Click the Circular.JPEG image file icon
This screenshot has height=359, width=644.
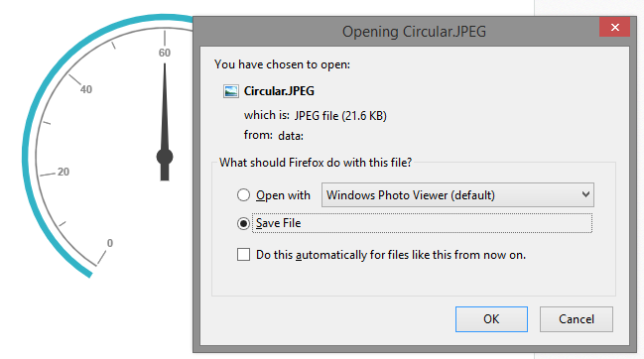pos(230,91)
